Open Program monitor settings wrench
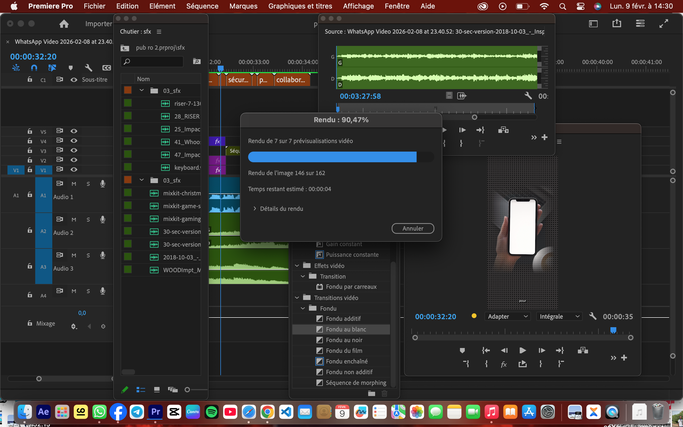 click(592, 316)
